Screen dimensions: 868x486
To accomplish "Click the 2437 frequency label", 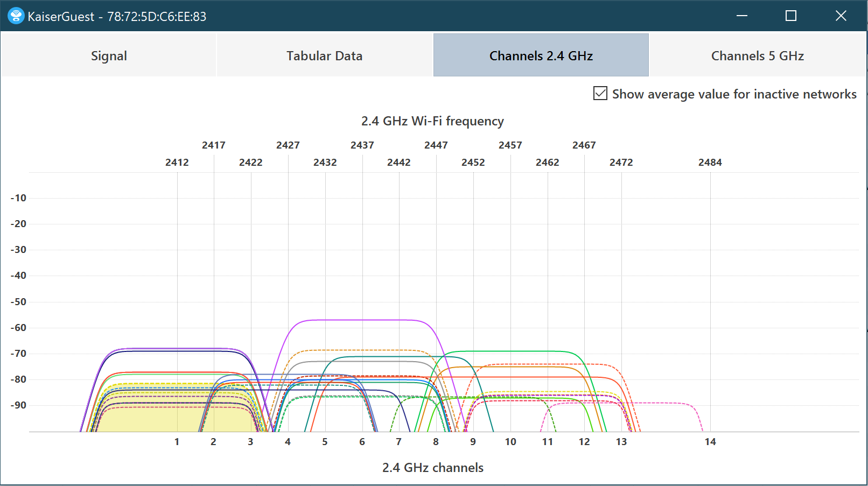I will (362, 145).
